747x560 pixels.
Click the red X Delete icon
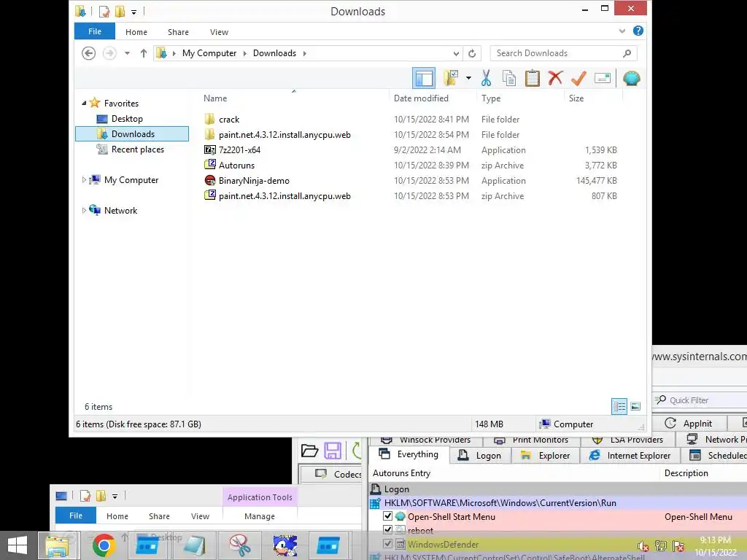pyautogui.click(x=555, y=78)
